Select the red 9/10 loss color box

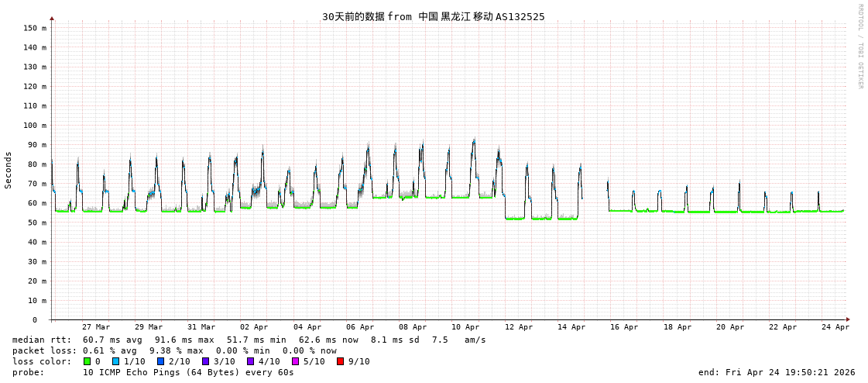click(341, 361)
